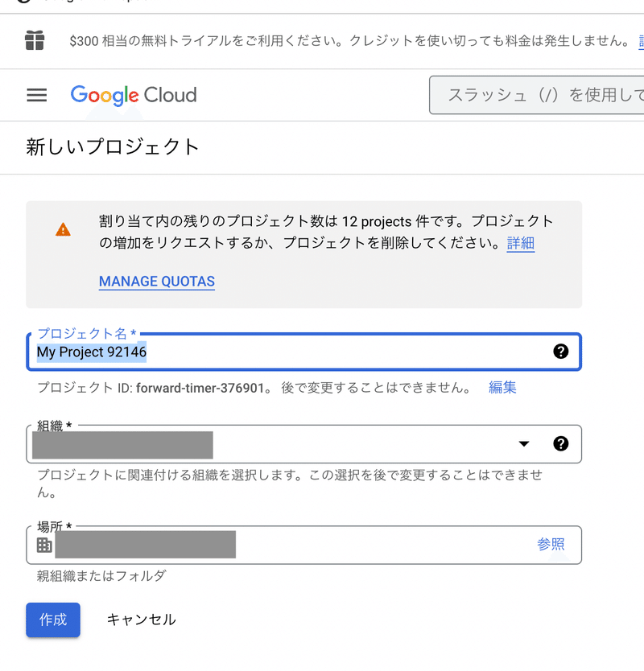Click the building icon in location field
This screenshot has width=644, height=671.
click(x=44, y=545)
